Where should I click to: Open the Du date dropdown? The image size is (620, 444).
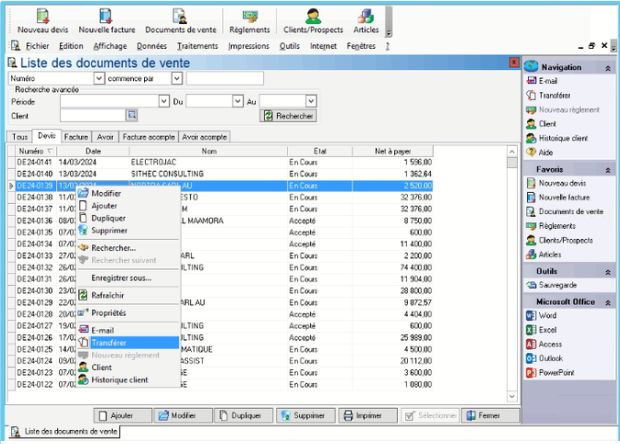click(x=238, y=102)
